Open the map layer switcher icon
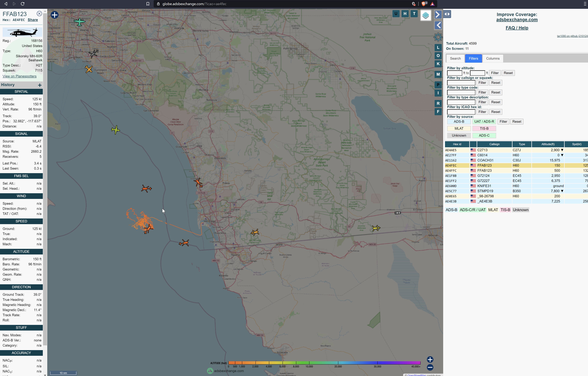The width and height of the screenshot is (588, 376). [426, 15]
